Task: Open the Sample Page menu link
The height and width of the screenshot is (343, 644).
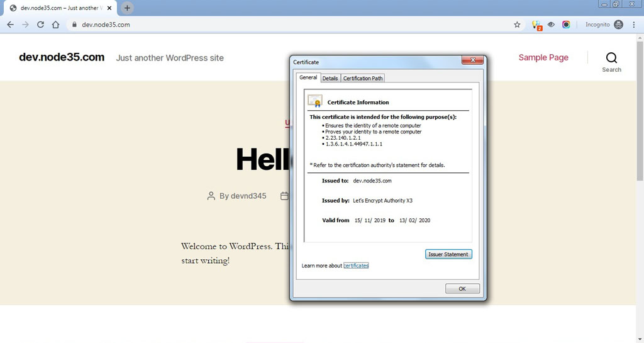Action: coord(543,57)
